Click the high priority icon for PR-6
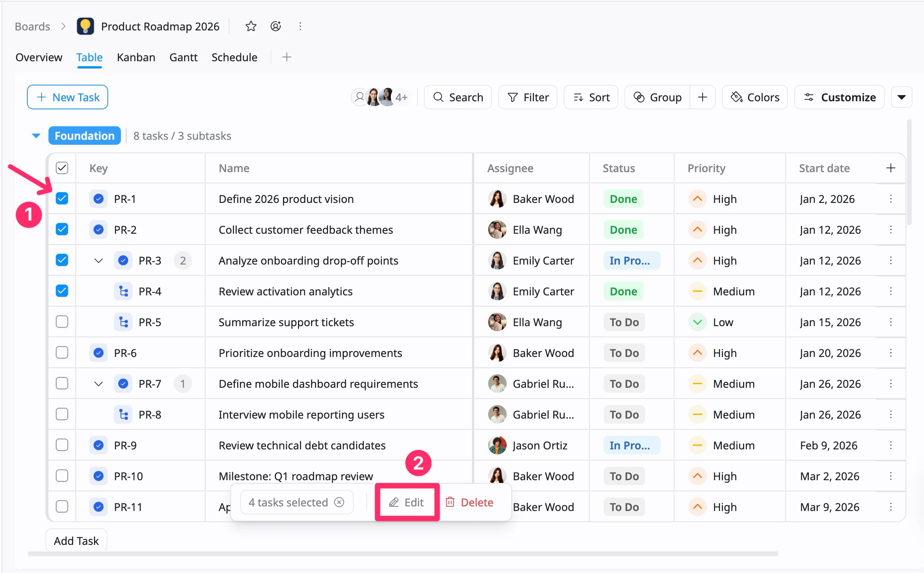Viewport: 924px width, 573px height. tap(697, 353)
